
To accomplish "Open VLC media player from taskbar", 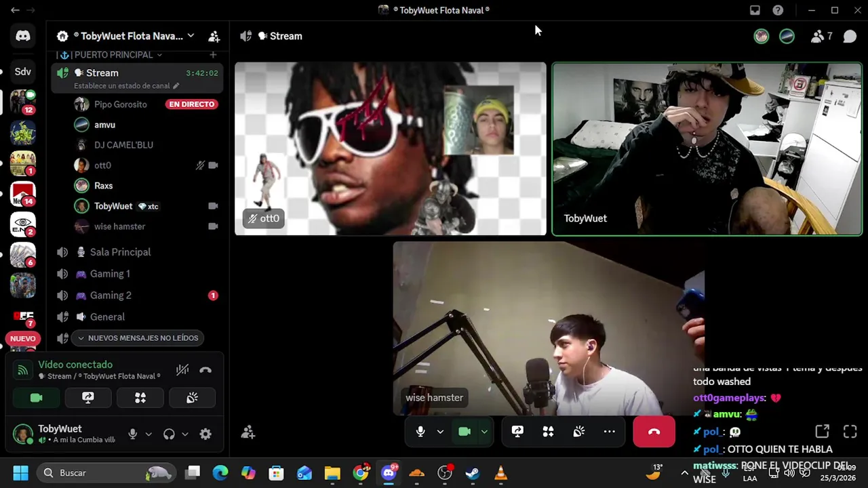I will [x=501, y=473].
